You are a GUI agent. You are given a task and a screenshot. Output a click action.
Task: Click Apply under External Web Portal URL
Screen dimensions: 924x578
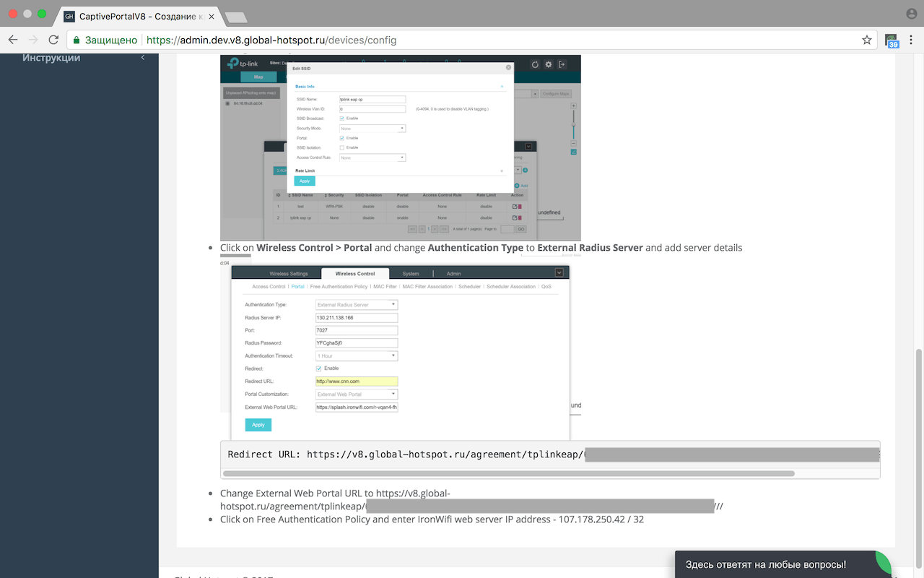coord(258,425)
